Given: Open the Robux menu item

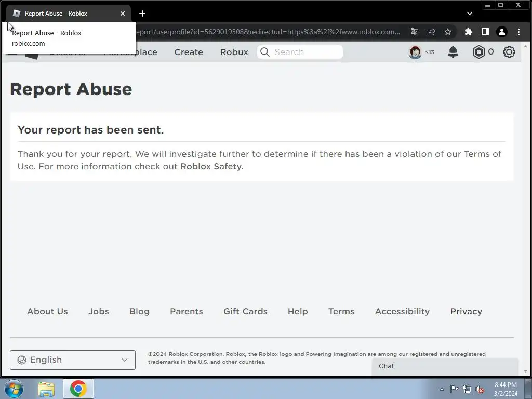Looking at the screenshot, I should 234,52.
